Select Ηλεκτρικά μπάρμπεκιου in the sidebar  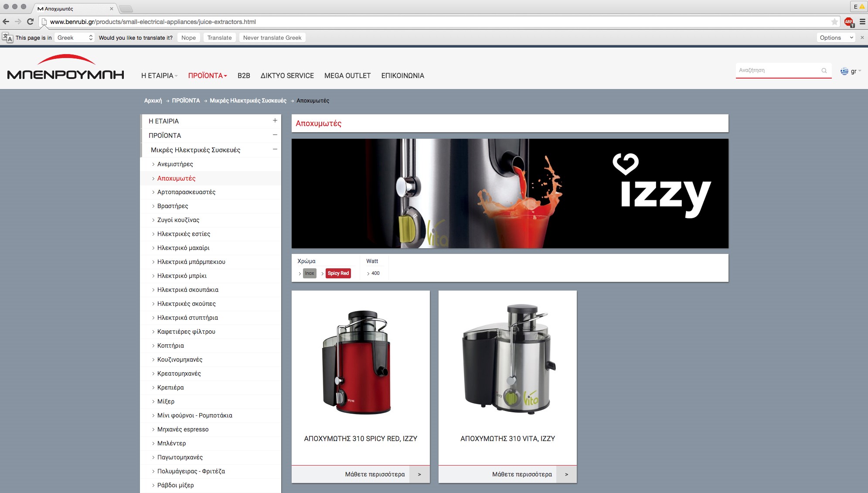pos(191,262)
